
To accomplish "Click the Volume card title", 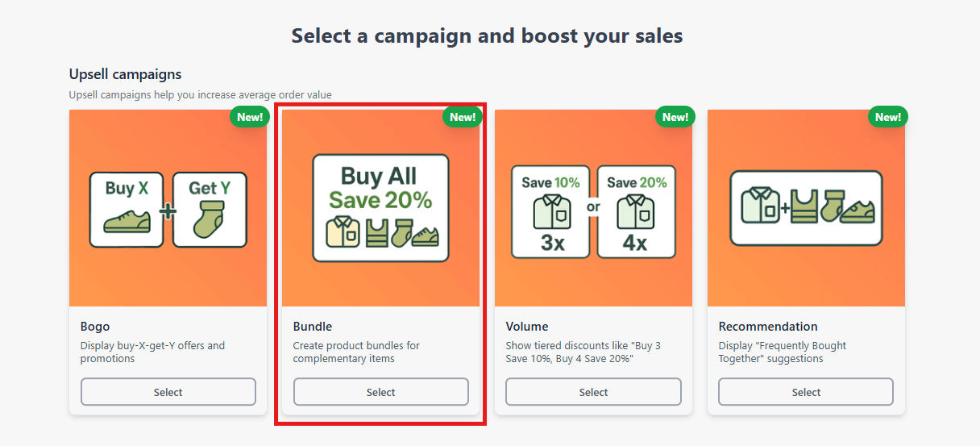I will 527,327.
